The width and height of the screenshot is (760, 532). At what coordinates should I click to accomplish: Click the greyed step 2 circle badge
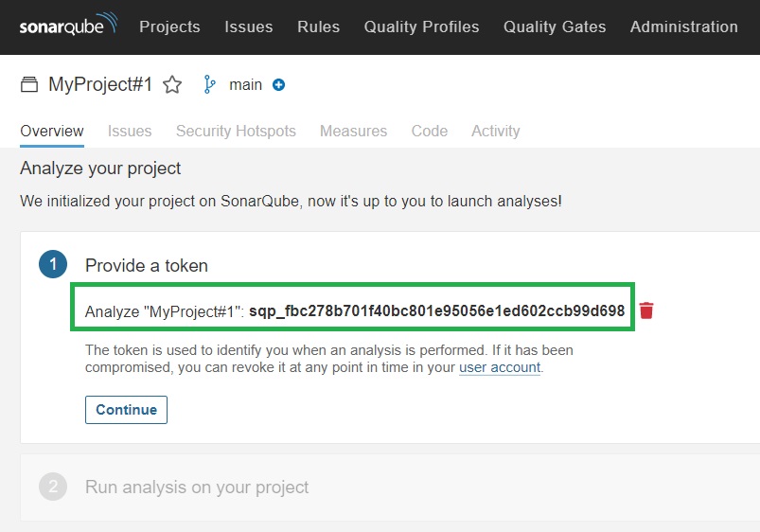(x=53, y=487)
